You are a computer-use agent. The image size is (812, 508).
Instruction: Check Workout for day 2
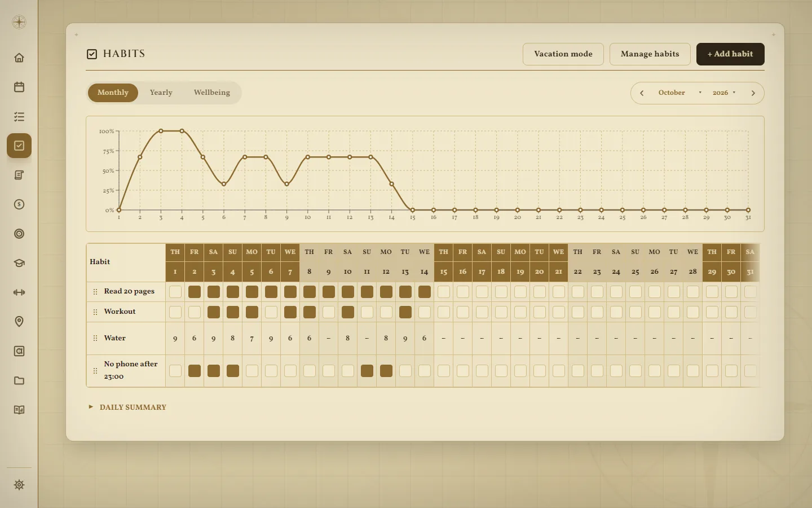coord(195,312)
